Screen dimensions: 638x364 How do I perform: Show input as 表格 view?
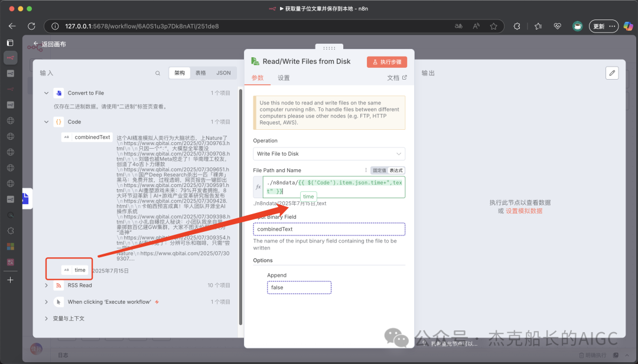(201, 73)
